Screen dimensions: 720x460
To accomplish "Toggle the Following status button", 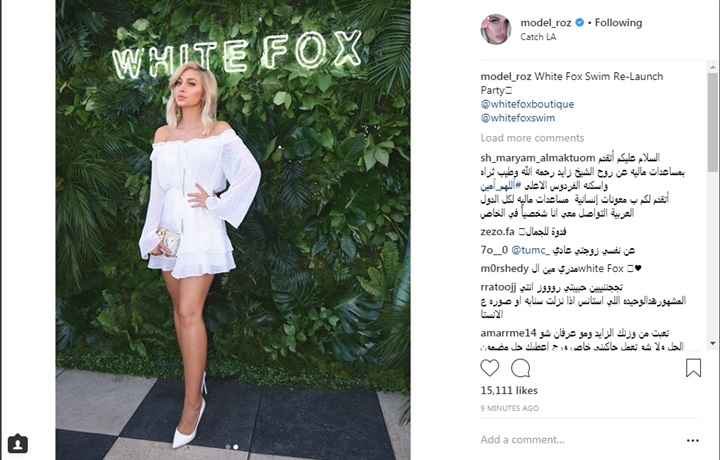I will (618, 22).
